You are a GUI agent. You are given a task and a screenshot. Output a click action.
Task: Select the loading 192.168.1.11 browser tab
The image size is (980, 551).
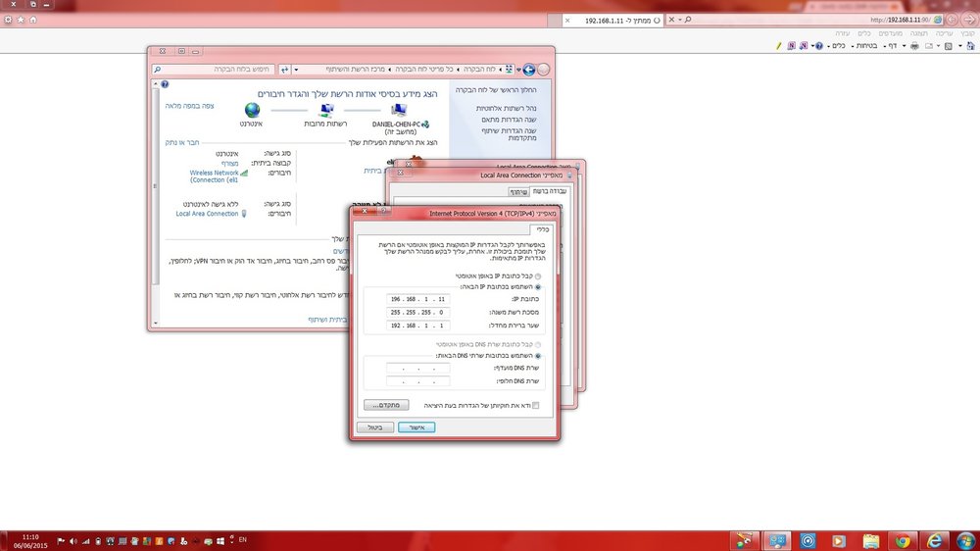[612, 20]
